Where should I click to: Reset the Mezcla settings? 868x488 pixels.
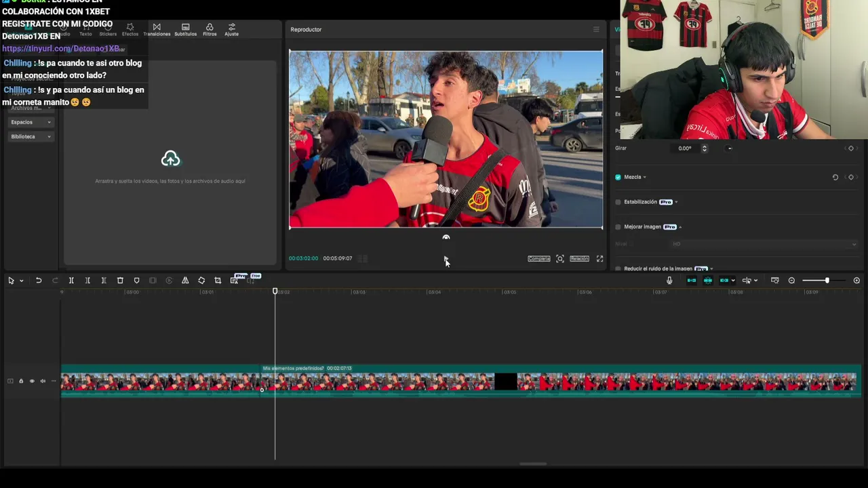pos(835,178)
